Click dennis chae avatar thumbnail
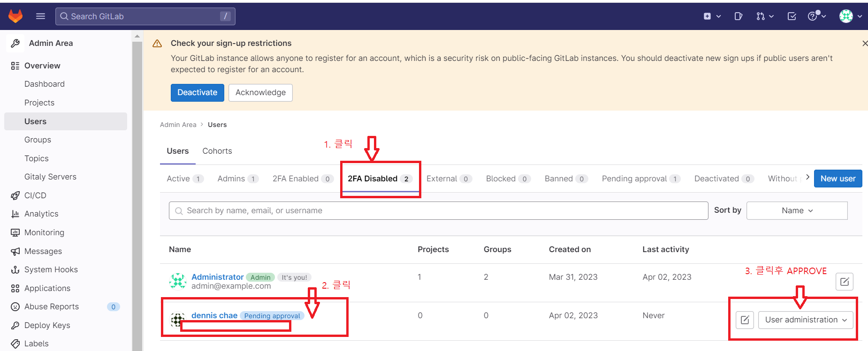 click(x=177, y=320)
